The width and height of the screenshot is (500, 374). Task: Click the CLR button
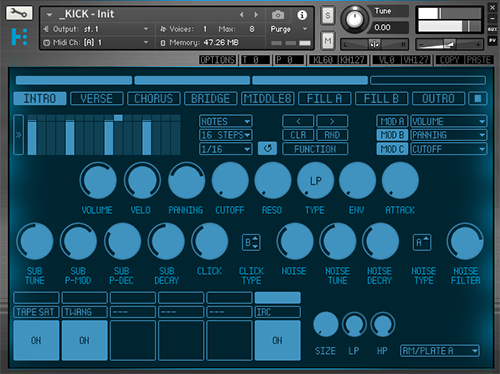[x=298, y=135]
